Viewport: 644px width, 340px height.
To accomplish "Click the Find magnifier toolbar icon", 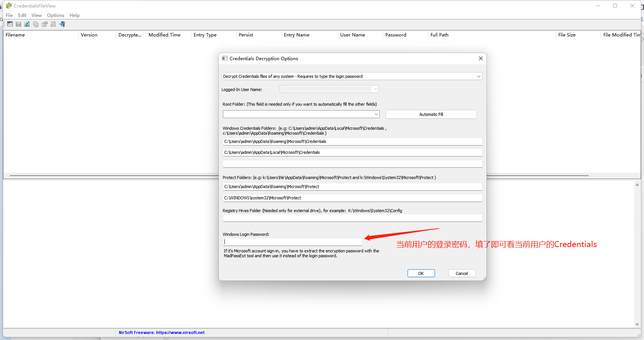I will click(53, 24).
